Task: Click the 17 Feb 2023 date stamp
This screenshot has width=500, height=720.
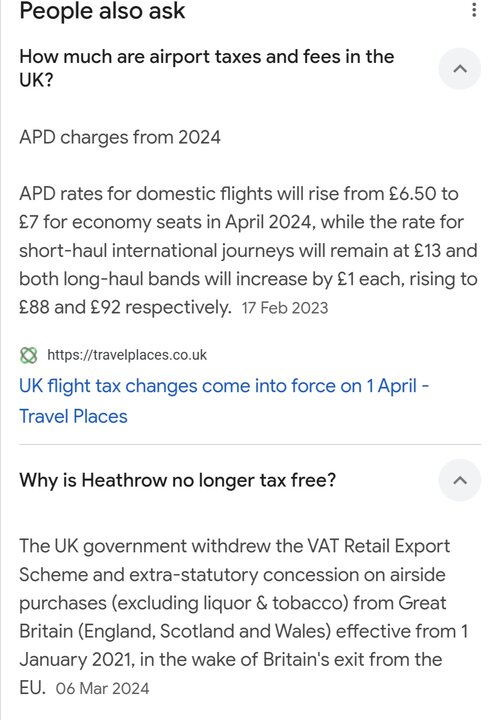Action: (285, 308)
